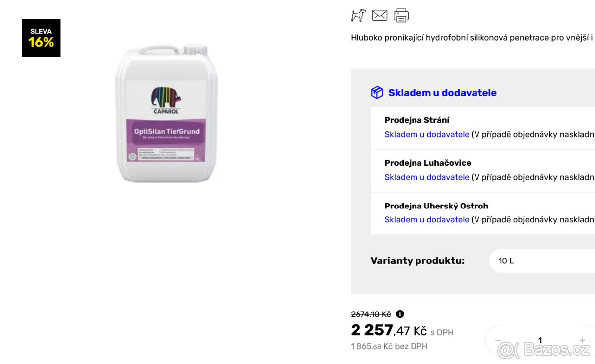Viewport: 595px width, 364px height.
Task: Click the 'Skladem u dodavatele' blue heading
Action: [443, 92]
